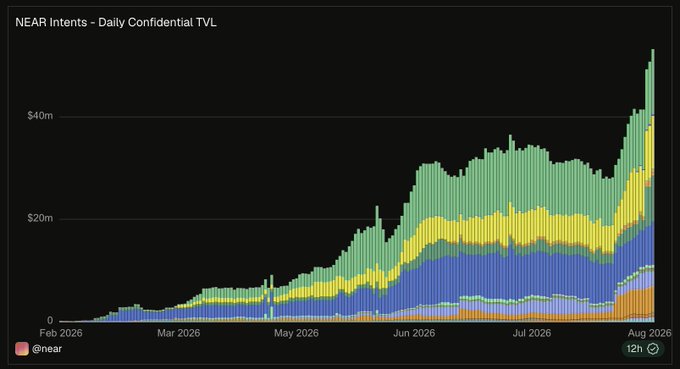Click the Jun 2026 x-axis label
This screenshot has height=369, width=680.
[414, 333]
